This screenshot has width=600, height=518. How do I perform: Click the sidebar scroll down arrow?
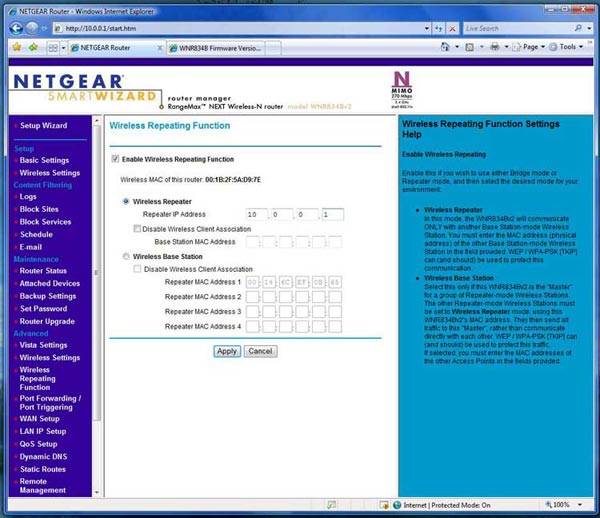96,492
